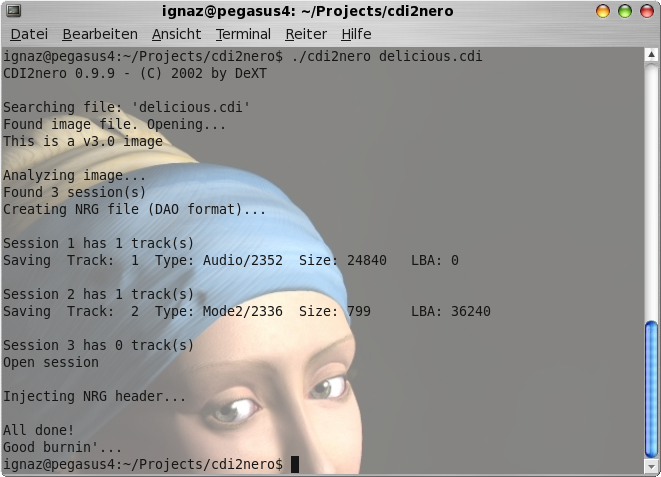Open the Hilfe menu

(356, 34)
